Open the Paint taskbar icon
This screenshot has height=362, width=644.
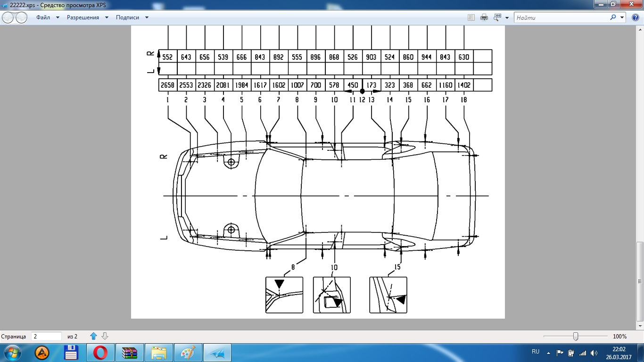(188, 353)
